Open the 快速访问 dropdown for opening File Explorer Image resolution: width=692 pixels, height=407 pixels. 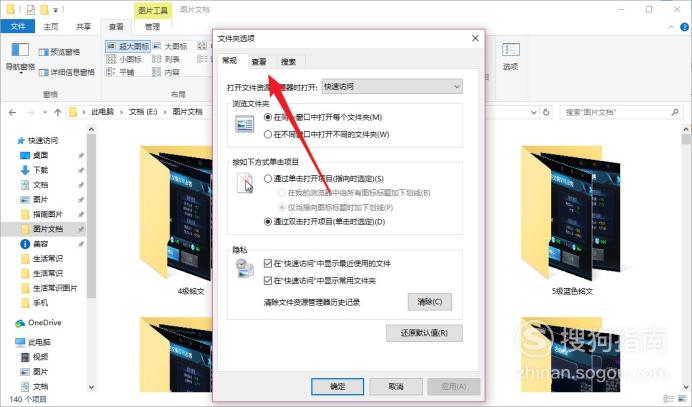392,87
